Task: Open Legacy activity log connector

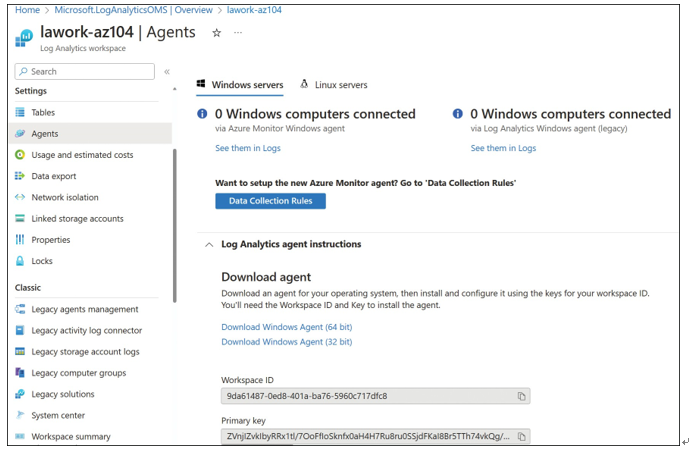Action: [x=90, y=330]
